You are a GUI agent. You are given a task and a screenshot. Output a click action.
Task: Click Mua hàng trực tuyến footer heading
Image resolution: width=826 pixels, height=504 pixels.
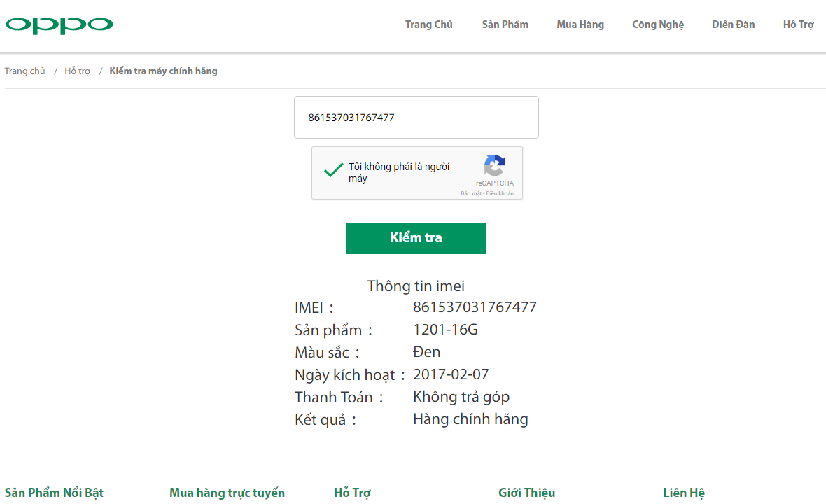[x=227, y=493]
